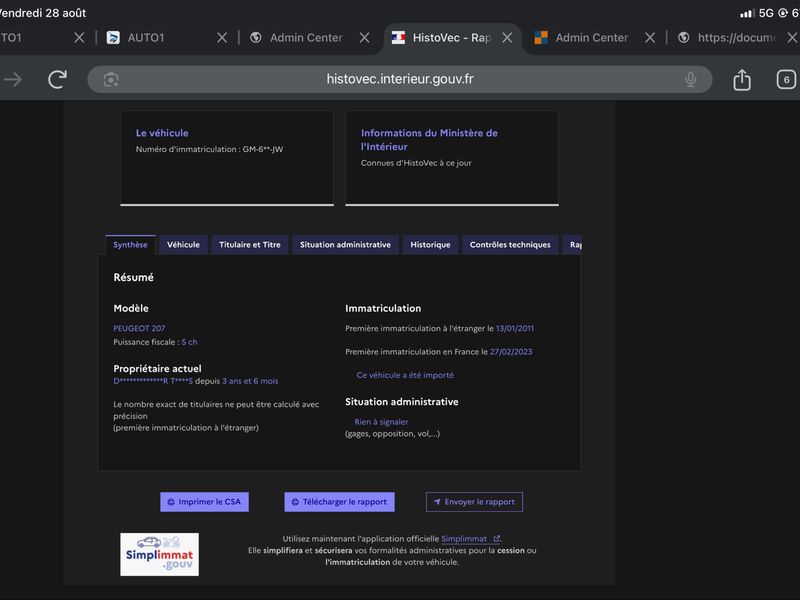
Task: Select the Le véhicule card
Action: 227,158
